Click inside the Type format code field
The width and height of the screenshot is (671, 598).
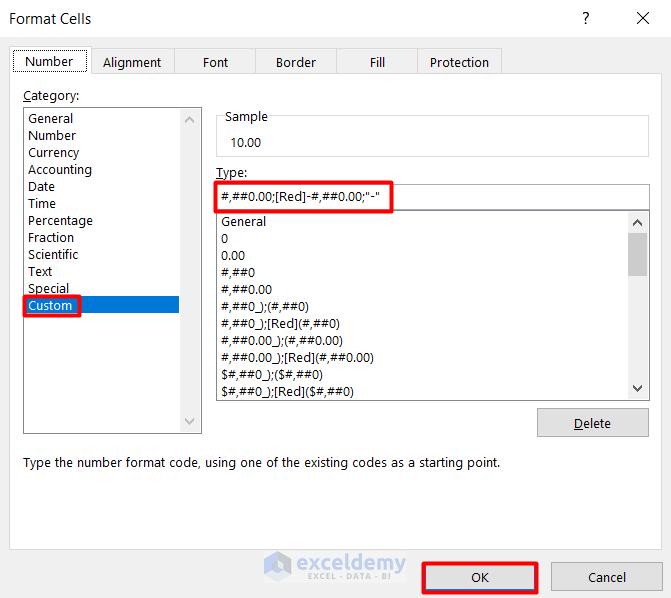(x=433, y=197)
